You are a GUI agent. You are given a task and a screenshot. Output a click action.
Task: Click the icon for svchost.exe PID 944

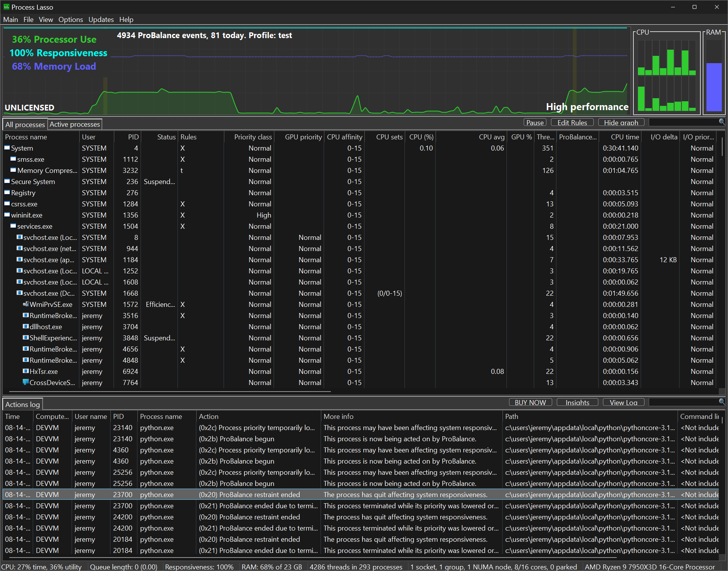[19, 248]
